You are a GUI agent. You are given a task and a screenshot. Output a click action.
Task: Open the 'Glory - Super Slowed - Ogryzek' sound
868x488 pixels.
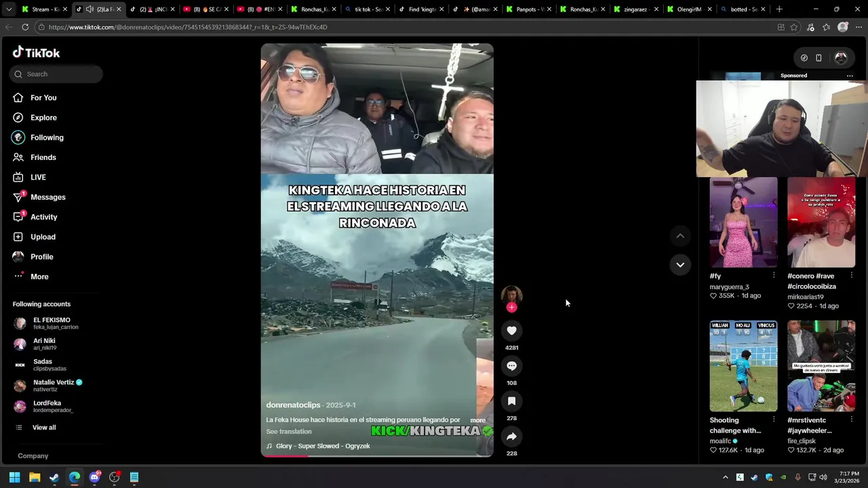318,446
